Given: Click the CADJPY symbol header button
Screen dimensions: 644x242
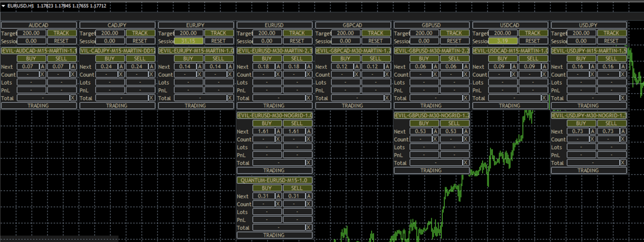Looking at the screenshot, I should coord(116,25).
